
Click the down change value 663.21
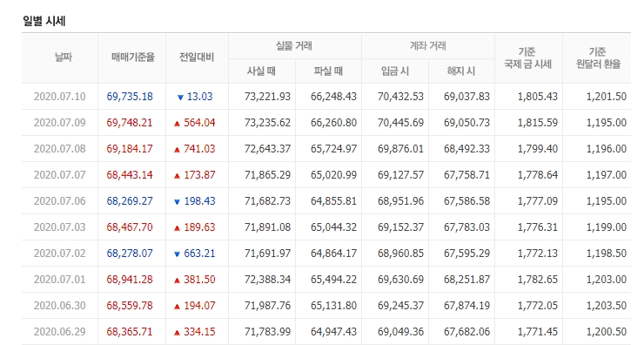(x=199, y=254)
